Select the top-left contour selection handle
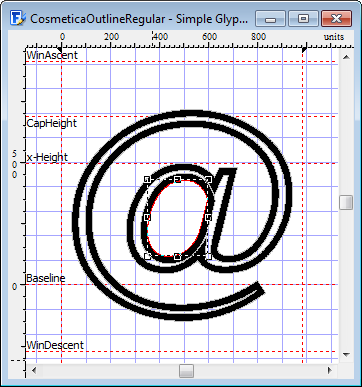Image resolution: width=362 pixels, height=387 pixels. pos(147,180)
